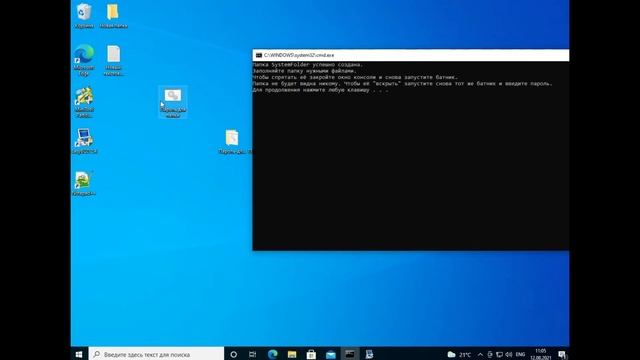The height and width of the screenshot is (360, 640).
Task: Select the Notepad++ desktop shortcut
Action: point(84,184)
